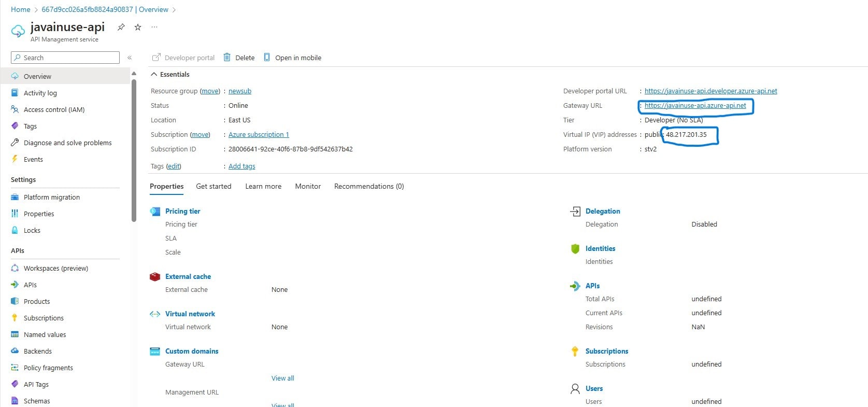This screenshot has width=868, height=407.
Task: Click the sidebar scroll up arrow
Action: [134, 74]
